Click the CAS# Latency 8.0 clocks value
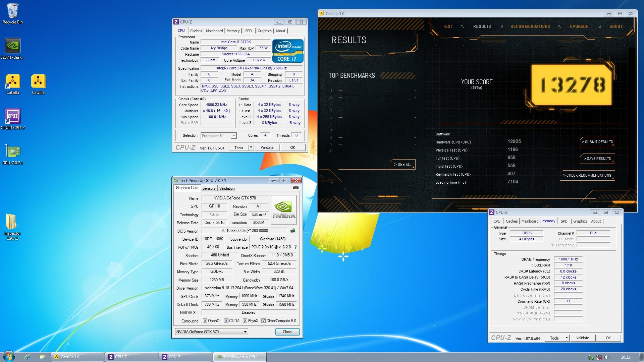Image resolution: width=644 pixels, height=362 pixels. pyautogui.click(x=568, y=271)
